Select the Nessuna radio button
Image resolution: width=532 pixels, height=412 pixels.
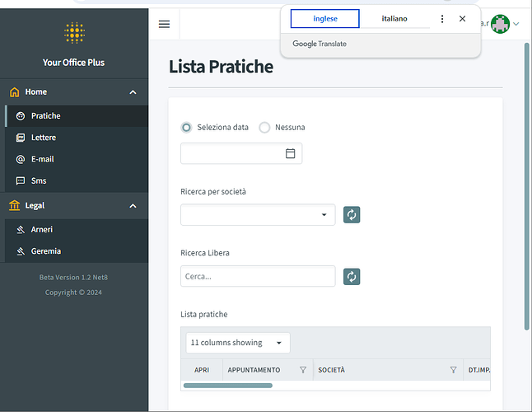pyautogui.click(x=264, y=128)
